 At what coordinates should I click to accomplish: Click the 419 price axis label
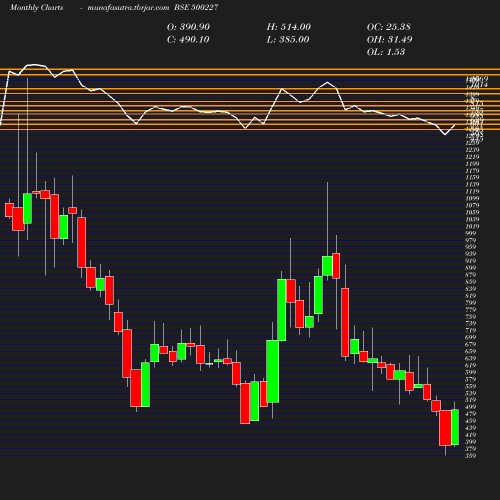pyautogui.click(x=471, y=435)
